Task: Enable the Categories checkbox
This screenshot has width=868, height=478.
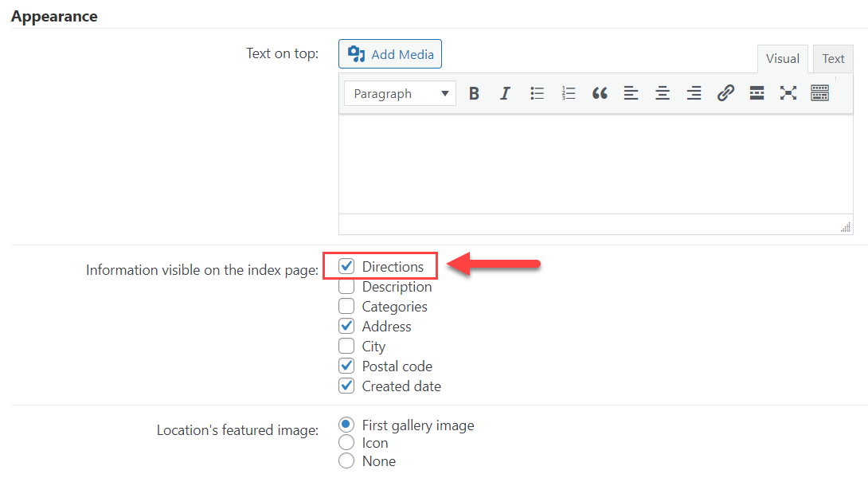Action: [346, 306]
